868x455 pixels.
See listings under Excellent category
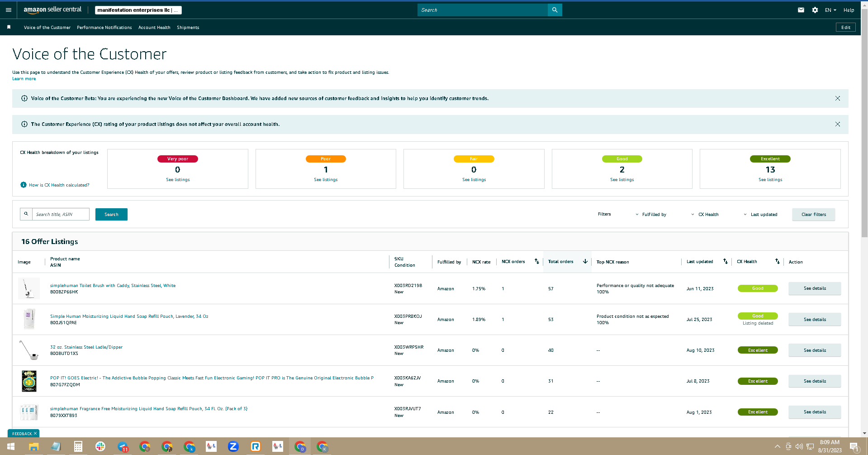click(770, 180)
